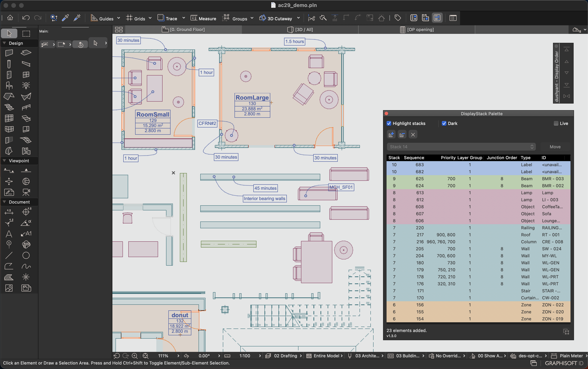Viewport: 588px width, 369px height.
Task: Select the Lamp tool in Design
Action: click(26, 85)
